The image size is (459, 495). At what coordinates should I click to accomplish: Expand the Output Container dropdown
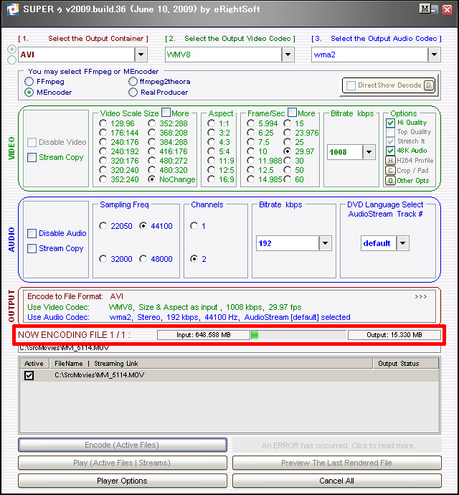pos(141,54)
